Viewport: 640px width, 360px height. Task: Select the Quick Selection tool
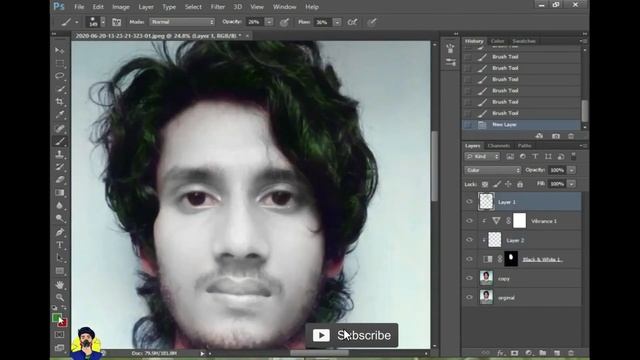coord(60,89)
